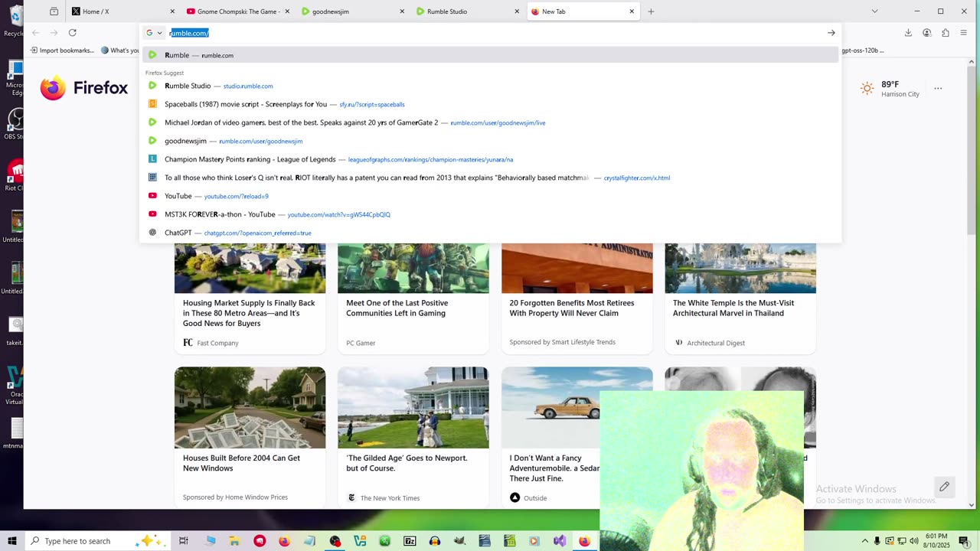Close the New Tab tab
Viewport: 980px width, 551px height.
[632, 11]
